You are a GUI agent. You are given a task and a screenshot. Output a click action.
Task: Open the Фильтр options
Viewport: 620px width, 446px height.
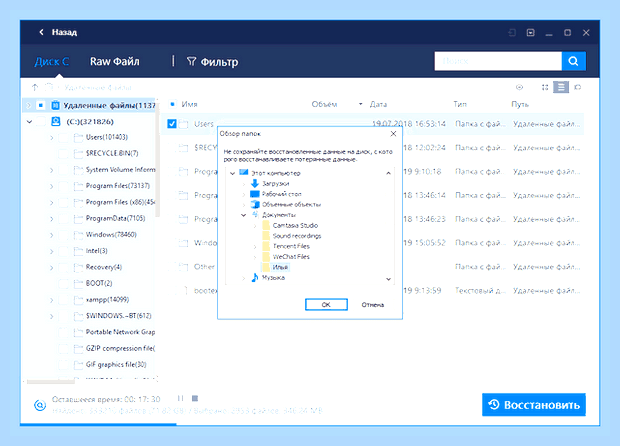pos(212,62)
